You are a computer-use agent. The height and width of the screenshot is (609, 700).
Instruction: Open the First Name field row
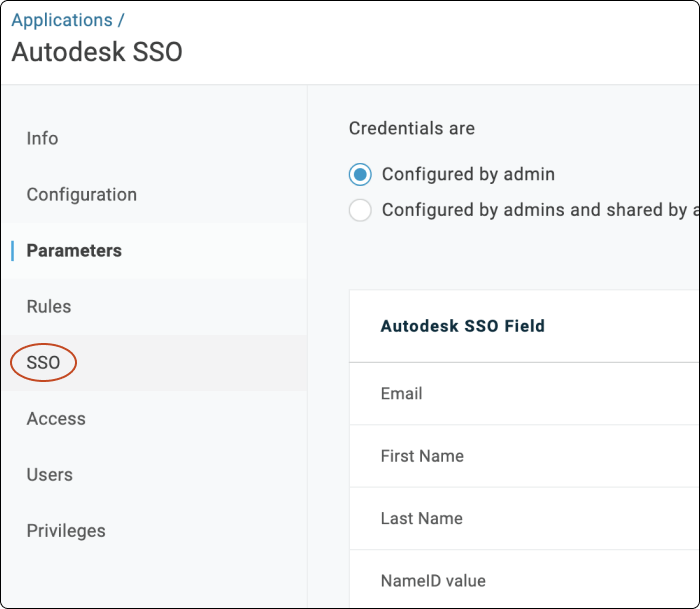(422, 456)
